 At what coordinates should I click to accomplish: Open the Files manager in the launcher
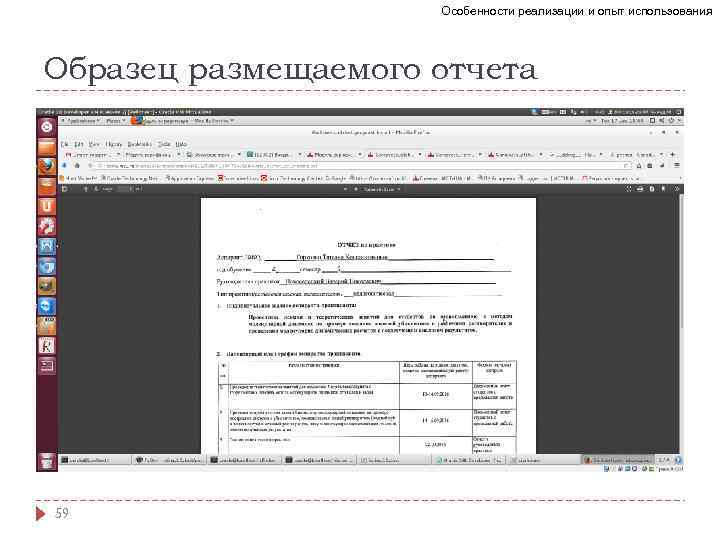coord(46,147)
